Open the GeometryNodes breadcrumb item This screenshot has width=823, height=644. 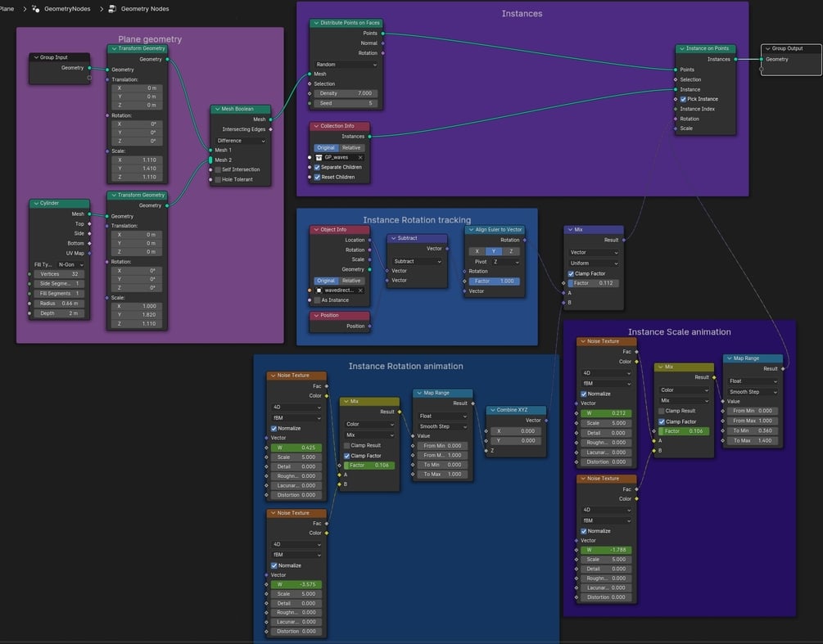click(67, 8)
